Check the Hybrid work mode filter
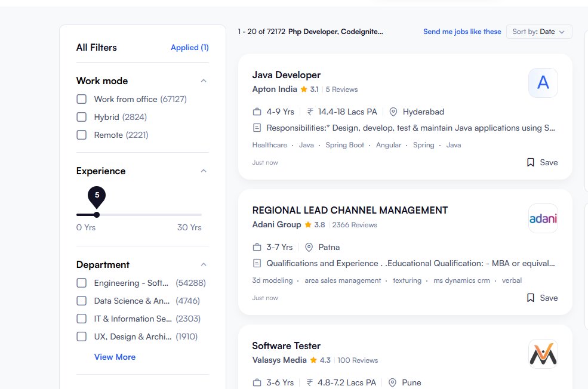588x389 pixels. pos(81,117)
